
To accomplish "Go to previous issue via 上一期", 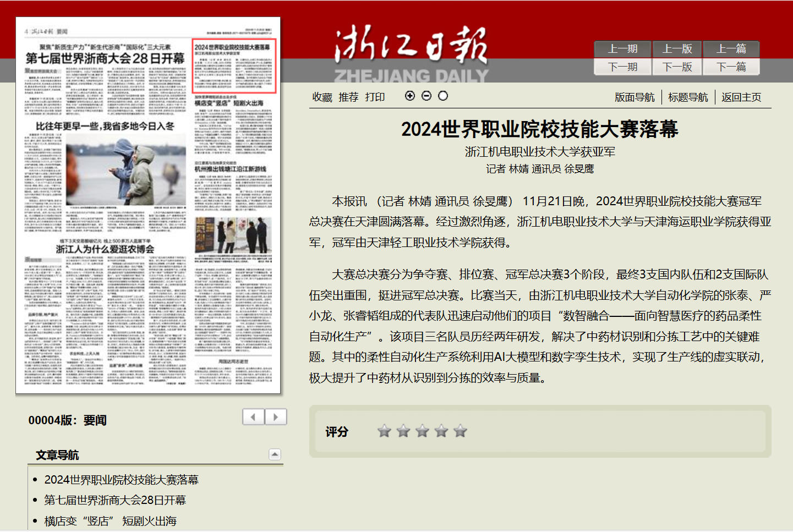I will 622,49.
